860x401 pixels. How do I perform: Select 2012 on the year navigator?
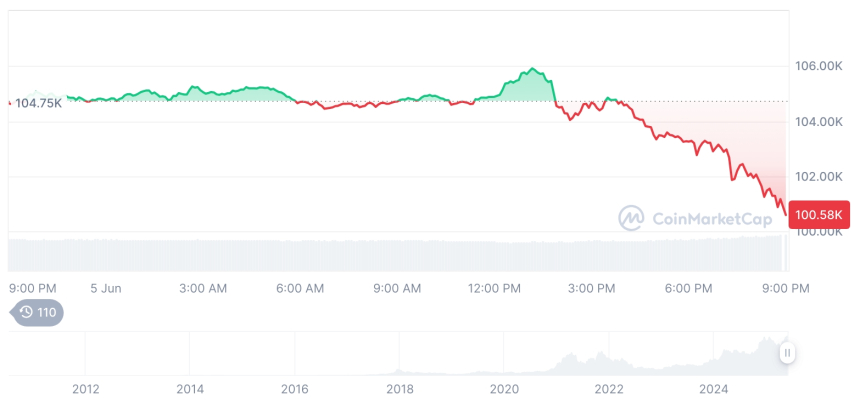[85, 389]
